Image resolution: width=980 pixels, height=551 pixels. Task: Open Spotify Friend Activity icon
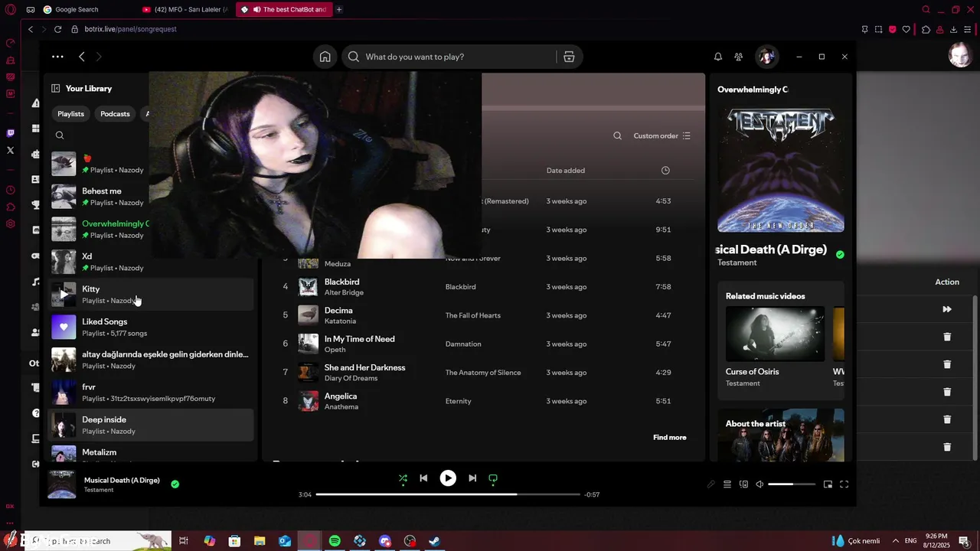pyautogui.click(x=738, y=57)
